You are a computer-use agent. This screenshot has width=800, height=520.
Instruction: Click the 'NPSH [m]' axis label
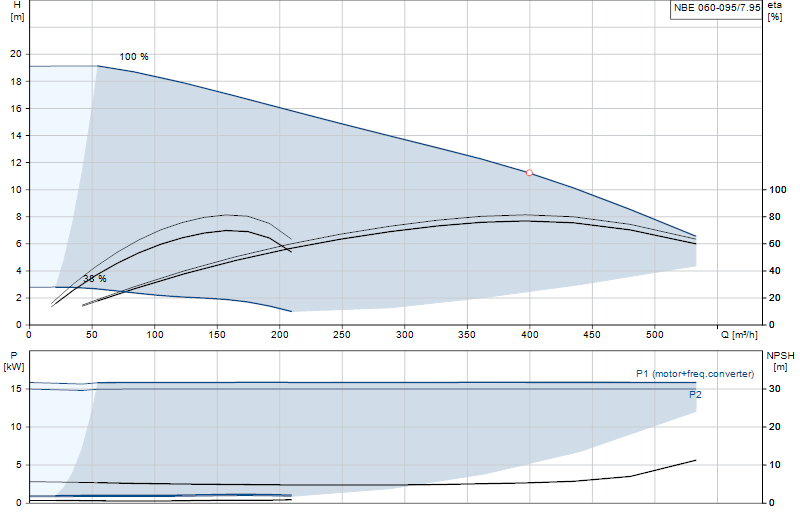tap(780, 361)
